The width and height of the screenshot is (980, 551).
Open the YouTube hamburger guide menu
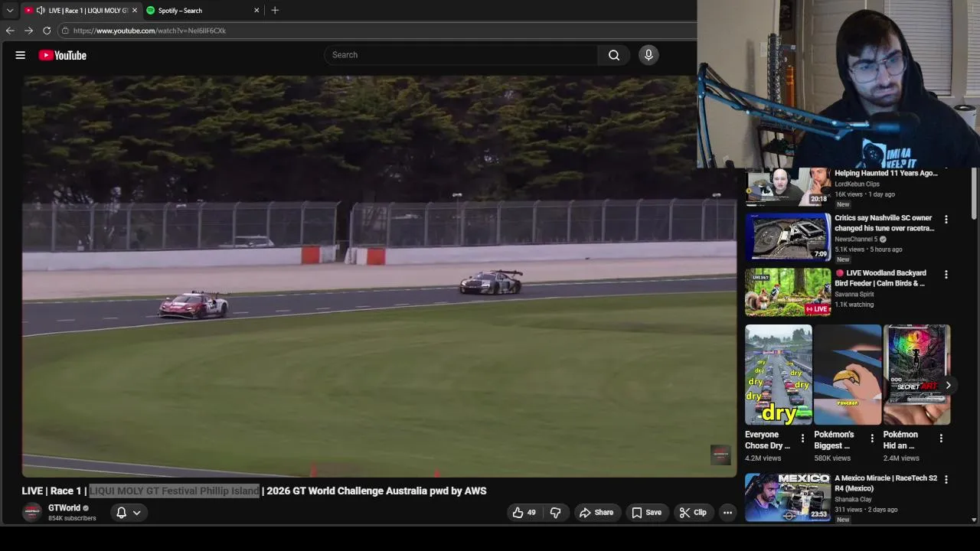21,55
